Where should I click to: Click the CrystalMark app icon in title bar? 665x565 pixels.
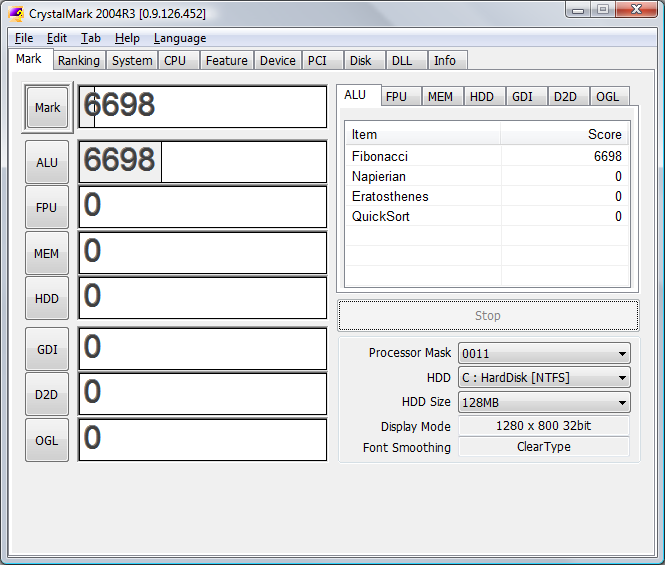coord(16,14)
